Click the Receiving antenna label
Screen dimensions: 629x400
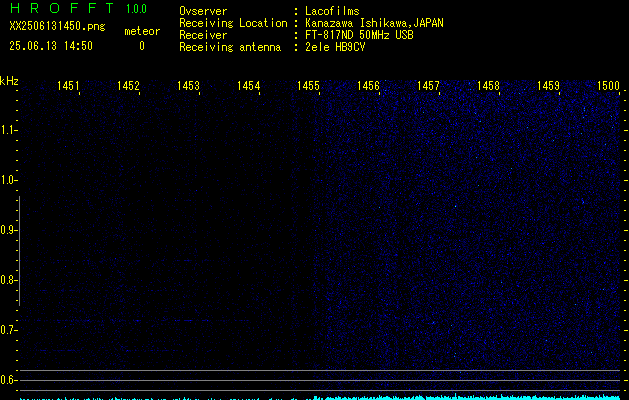230,47
